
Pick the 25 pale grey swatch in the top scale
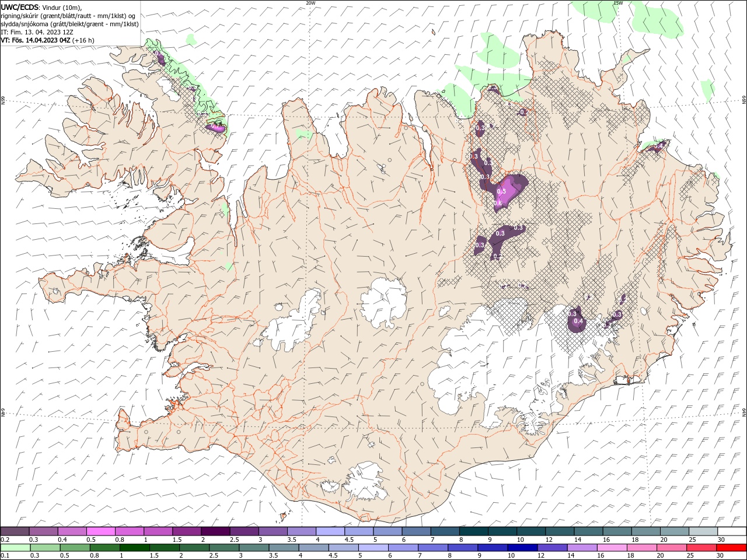coord(703,531)
